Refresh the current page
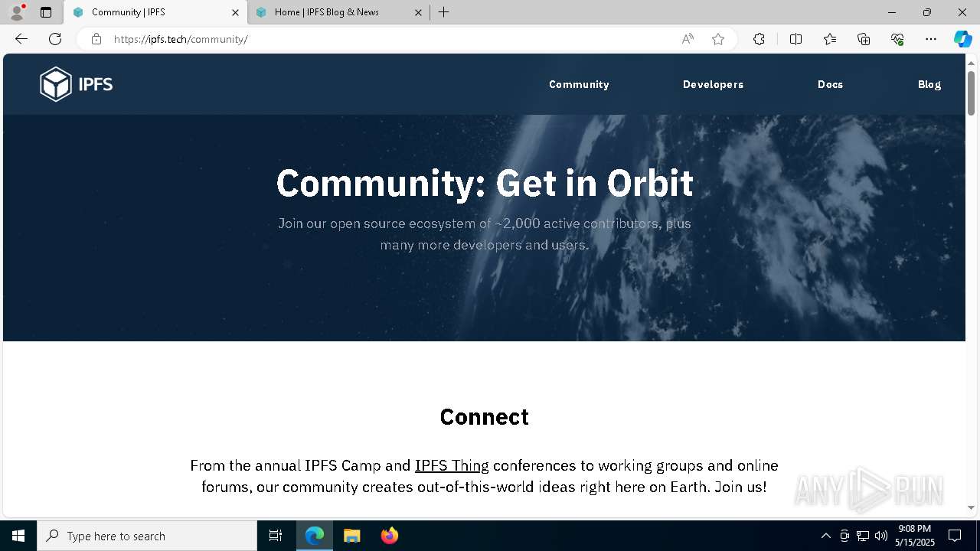Viewport: 980px width, 551px height. tap(55, 39)
